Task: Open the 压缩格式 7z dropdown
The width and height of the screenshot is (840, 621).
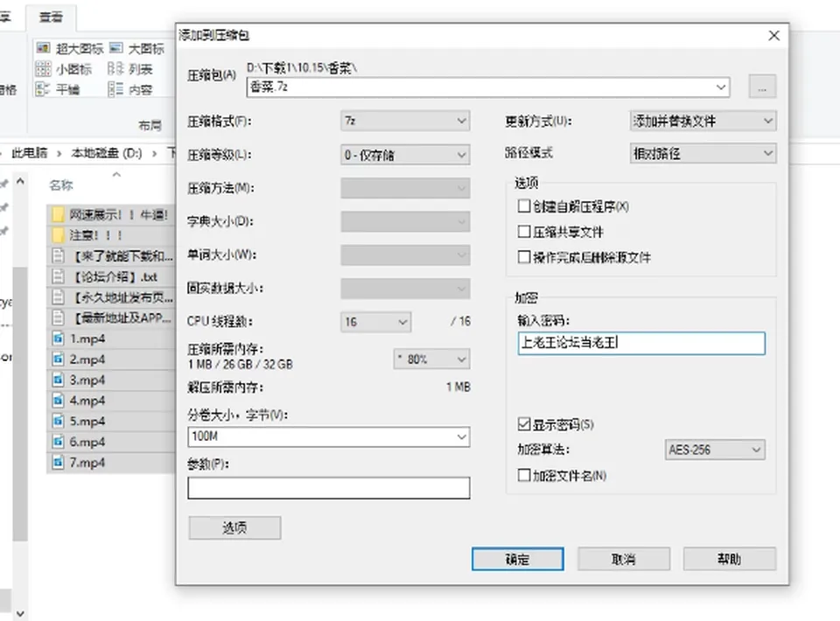Action: (405, 121)
